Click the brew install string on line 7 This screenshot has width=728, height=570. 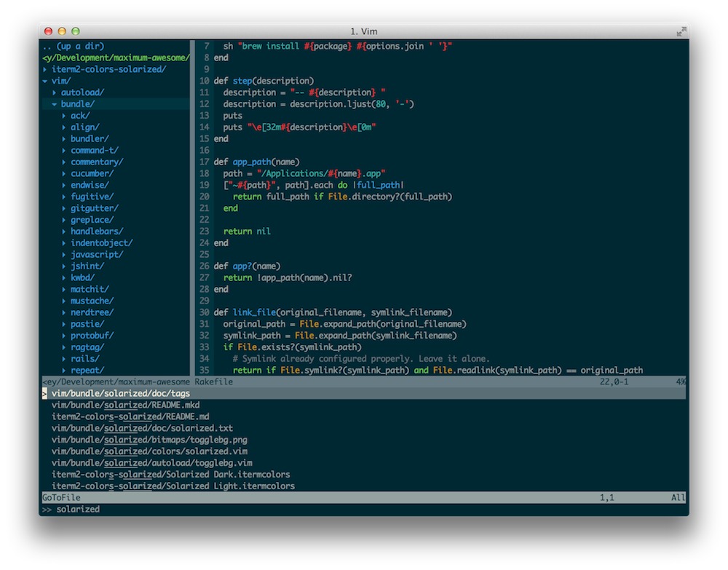coord(344,46)
